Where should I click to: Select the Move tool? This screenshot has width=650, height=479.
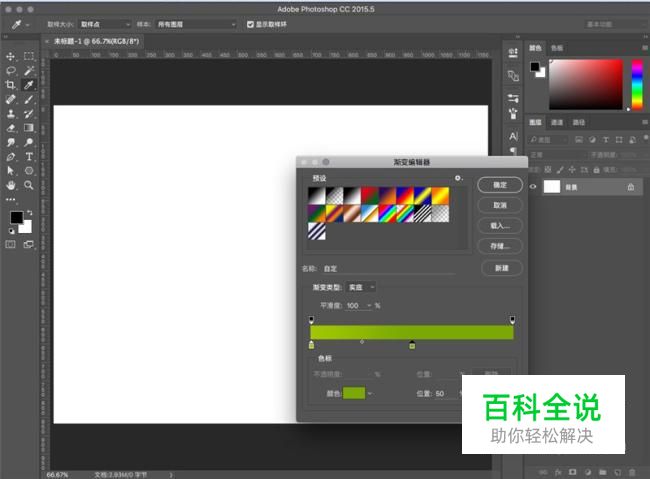click(11, 57)
